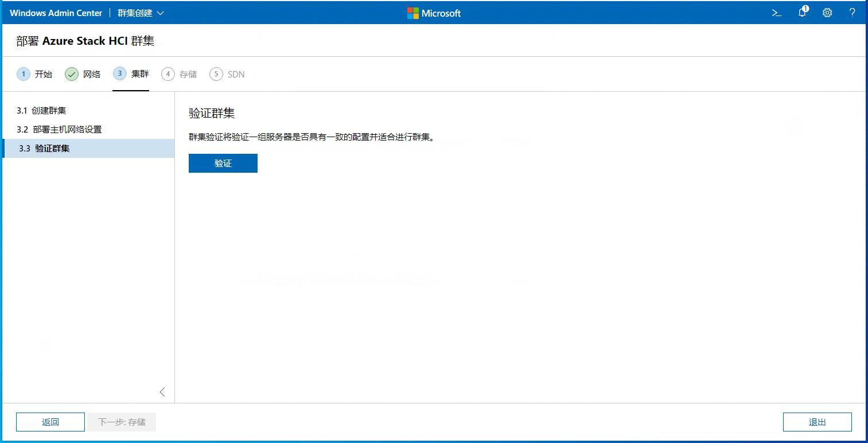This screenshot has width=868, height=443.
Task: Go to step 1 开始 tab
Action: click(x=34, y=74)
